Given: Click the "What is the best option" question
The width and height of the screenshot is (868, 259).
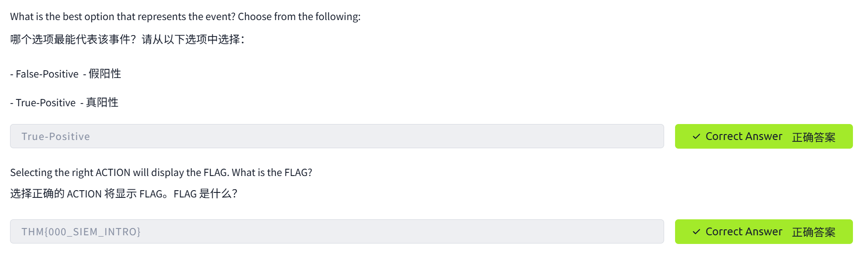Looking at the screenshot, I should pos(123,17).
